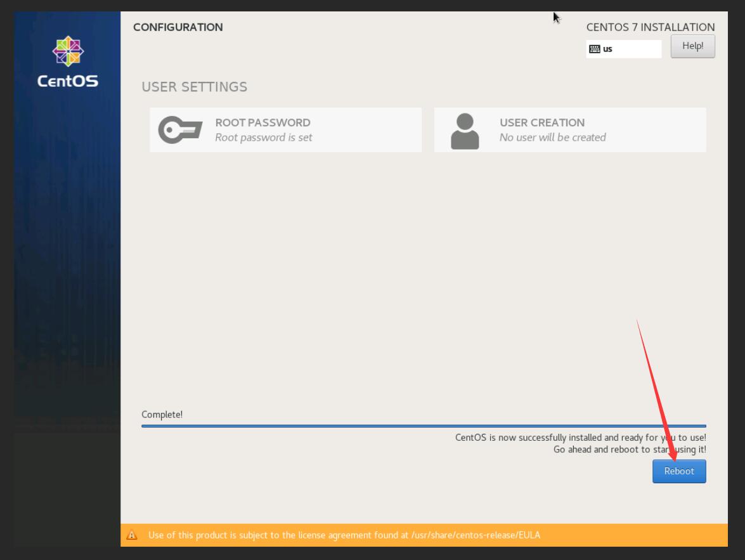Click the keyboard layout icon
Screen dimensions: 745x560
click(x=594, y=49)
